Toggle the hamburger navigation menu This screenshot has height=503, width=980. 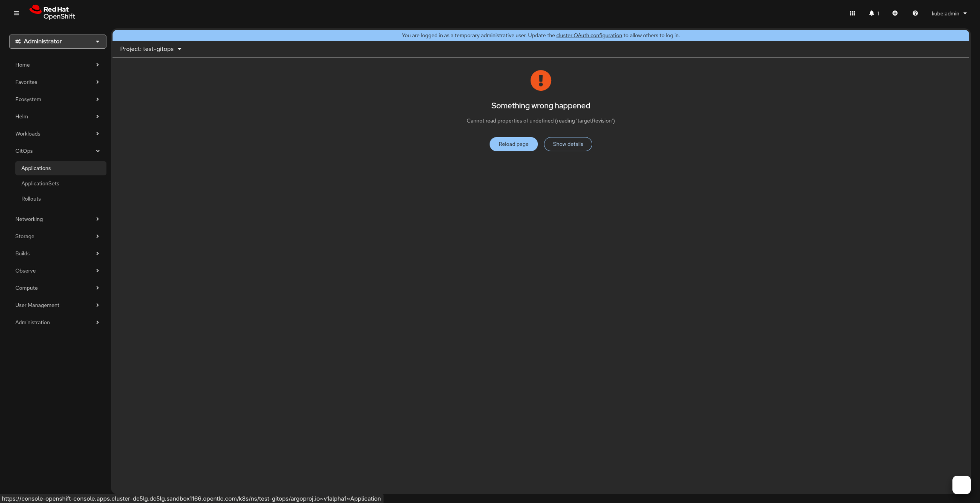tap(16, 13)
